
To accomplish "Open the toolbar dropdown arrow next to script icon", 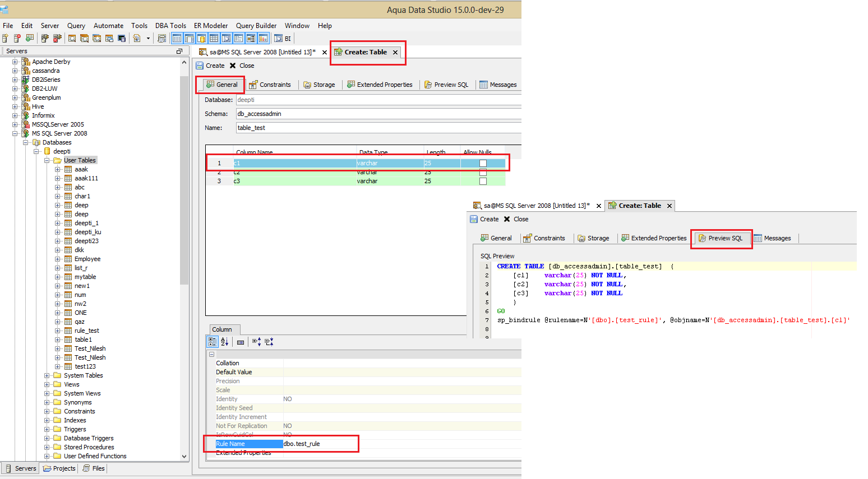I will pyautogui.click(x=148, y=38).
